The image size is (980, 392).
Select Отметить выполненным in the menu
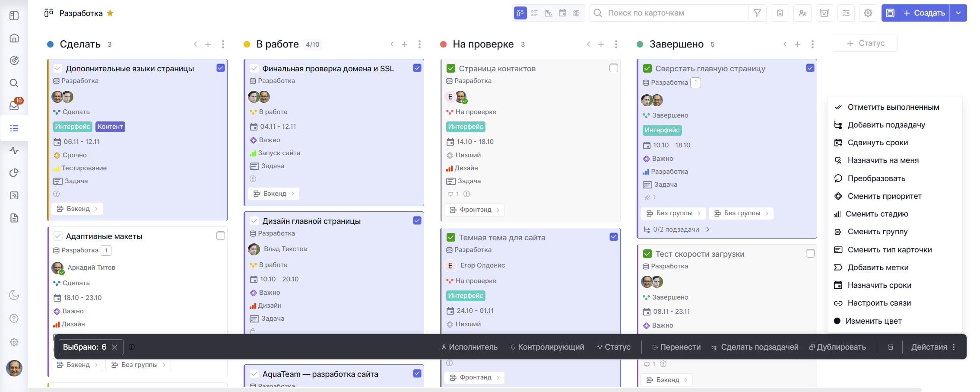(893, 107)
